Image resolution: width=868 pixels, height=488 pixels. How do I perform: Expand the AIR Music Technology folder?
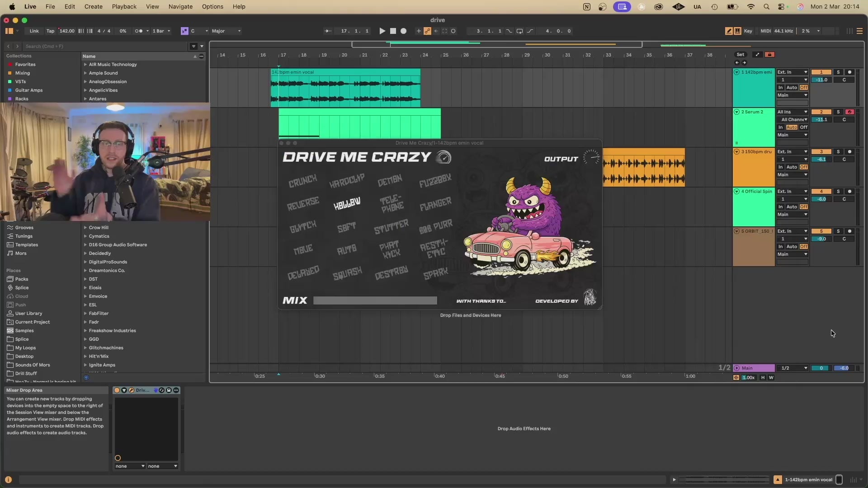[85, 65]
